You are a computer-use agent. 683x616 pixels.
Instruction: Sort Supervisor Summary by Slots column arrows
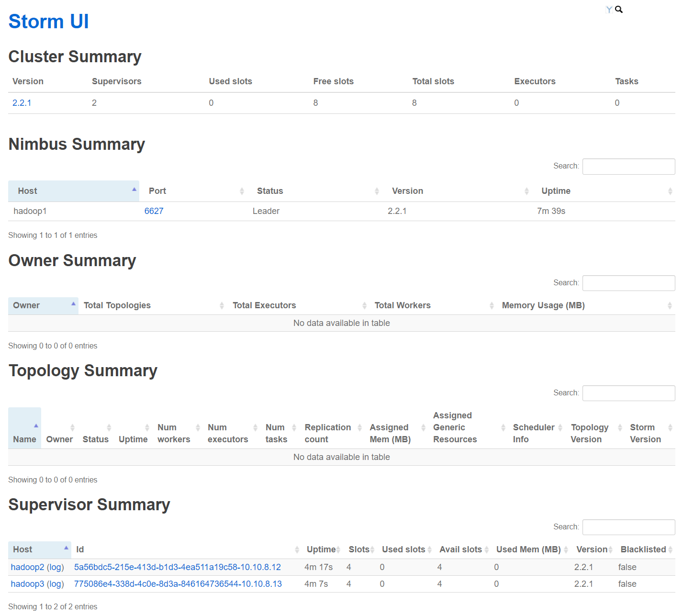click(x=372, y=549)
